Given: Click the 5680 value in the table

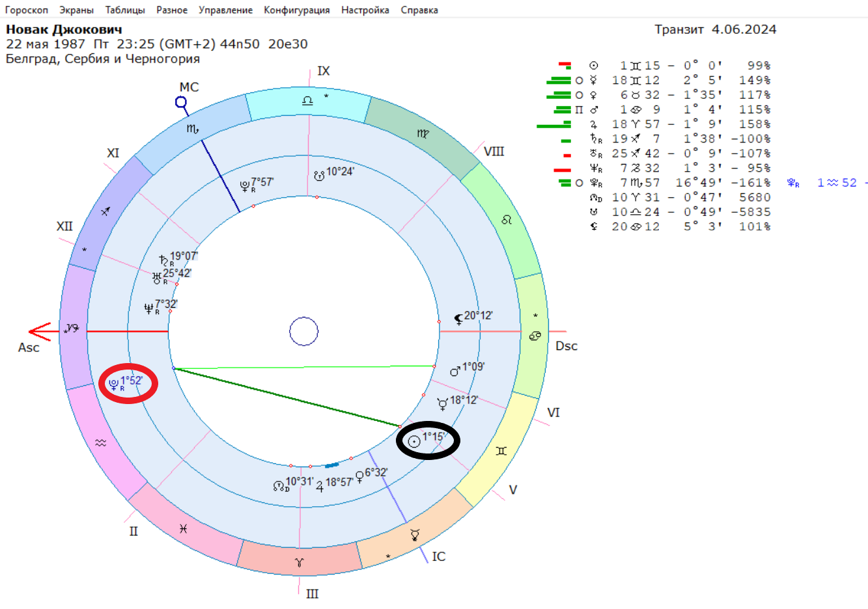Looking at the screenshot, I should coord(755,197).
